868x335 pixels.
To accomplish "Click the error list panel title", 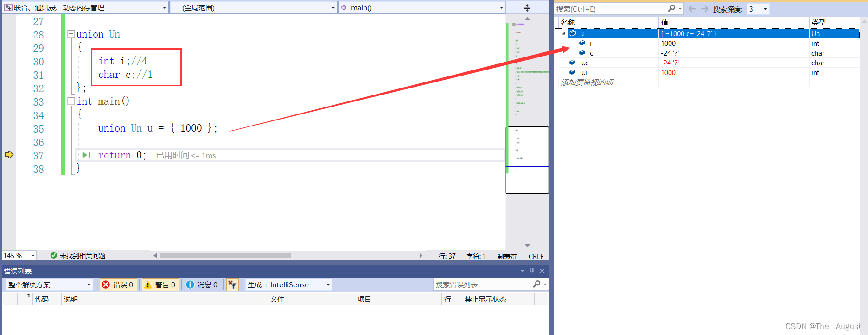I will 18,271.
